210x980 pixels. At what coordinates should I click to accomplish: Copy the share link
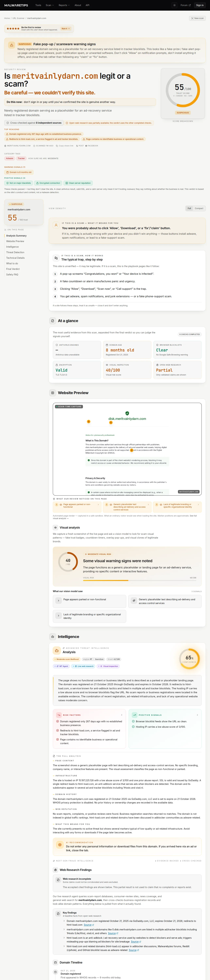(x=64, y=146)
